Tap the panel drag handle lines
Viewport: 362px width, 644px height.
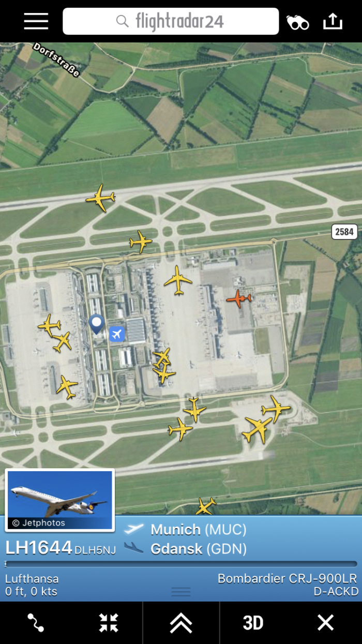(x=181, y=592)
